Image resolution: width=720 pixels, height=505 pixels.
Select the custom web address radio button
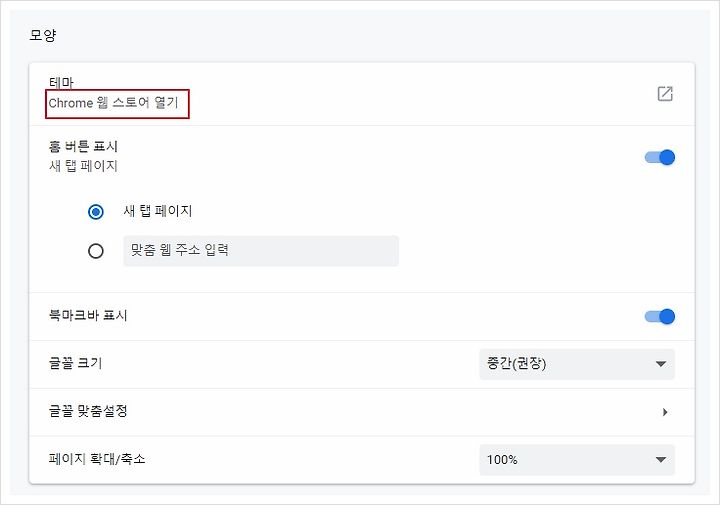(x=96, y=251)
